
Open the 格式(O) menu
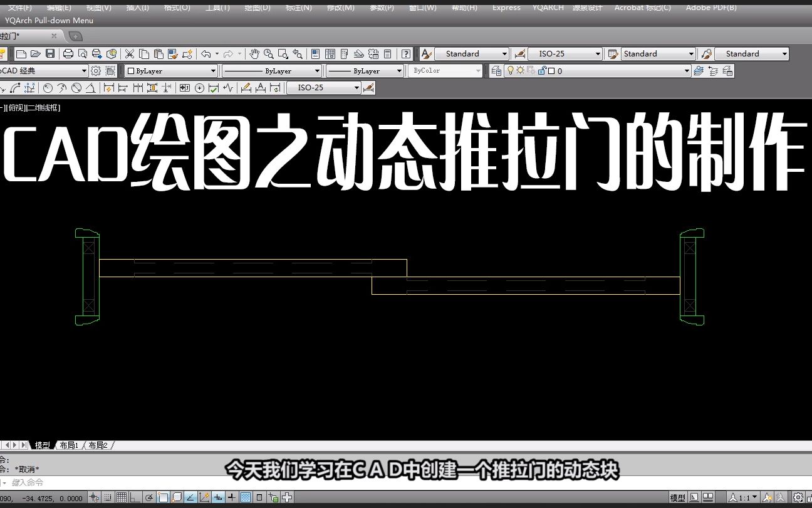coord(177,8)
